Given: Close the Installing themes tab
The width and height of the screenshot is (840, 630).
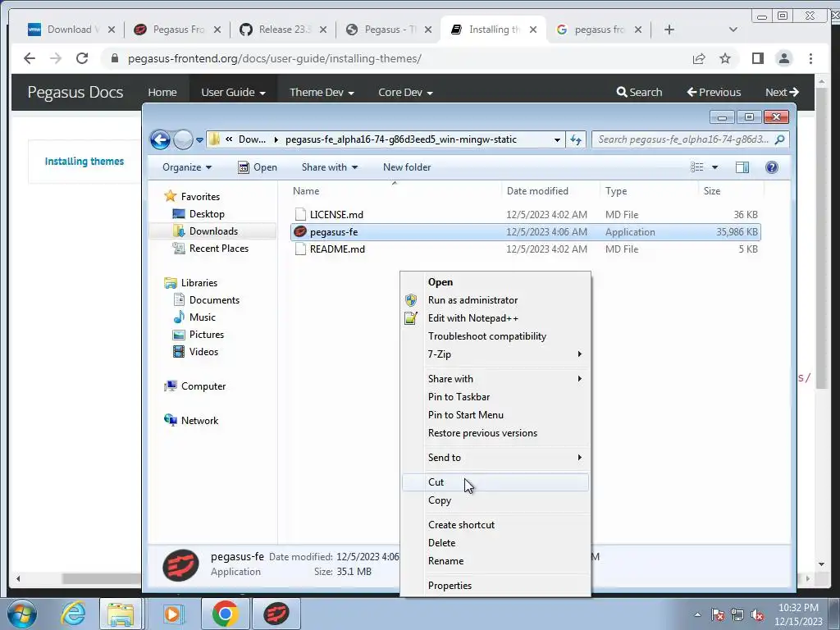Looking at the screenshot, I should point(533,30).
